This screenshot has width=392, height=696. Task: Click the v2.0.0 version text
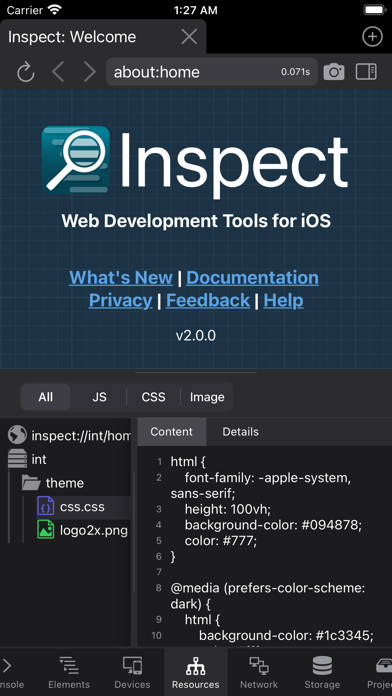pyautogui.click(x=196, y=336)
